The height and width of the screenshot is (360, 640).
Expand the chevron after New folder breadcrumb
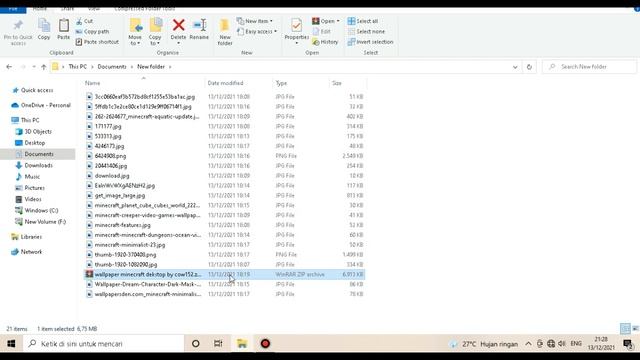point(170,67)
